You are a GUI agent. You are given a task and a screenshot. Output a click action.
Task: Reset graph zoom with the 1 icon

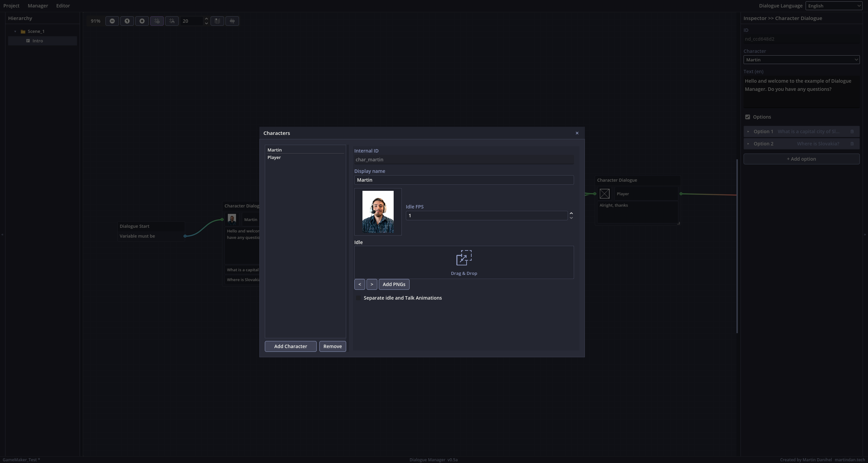pos(127,21)
